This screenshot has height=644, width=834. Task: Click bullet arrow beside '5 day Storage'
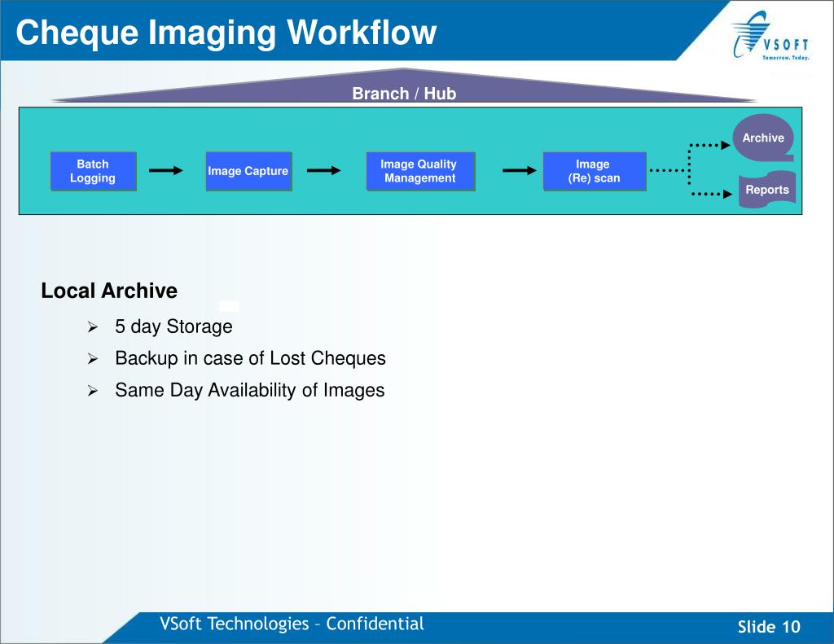(x=93, y=327)
